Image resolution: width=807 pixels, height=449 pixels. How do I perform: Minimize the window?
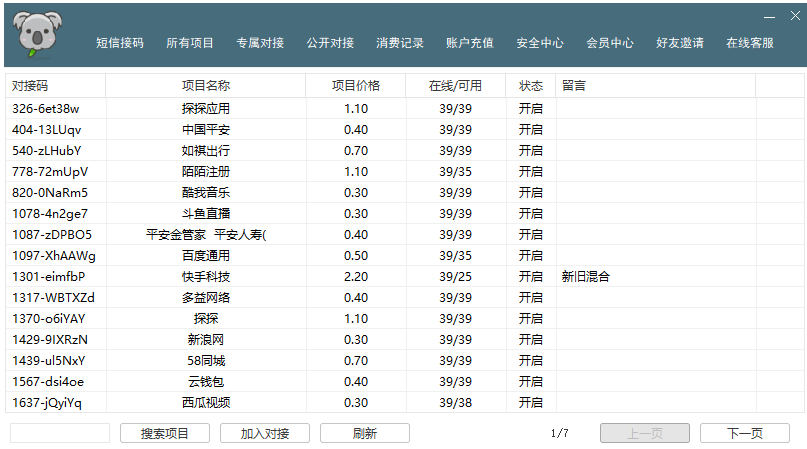pyautogui.click(x=769, y=16)
